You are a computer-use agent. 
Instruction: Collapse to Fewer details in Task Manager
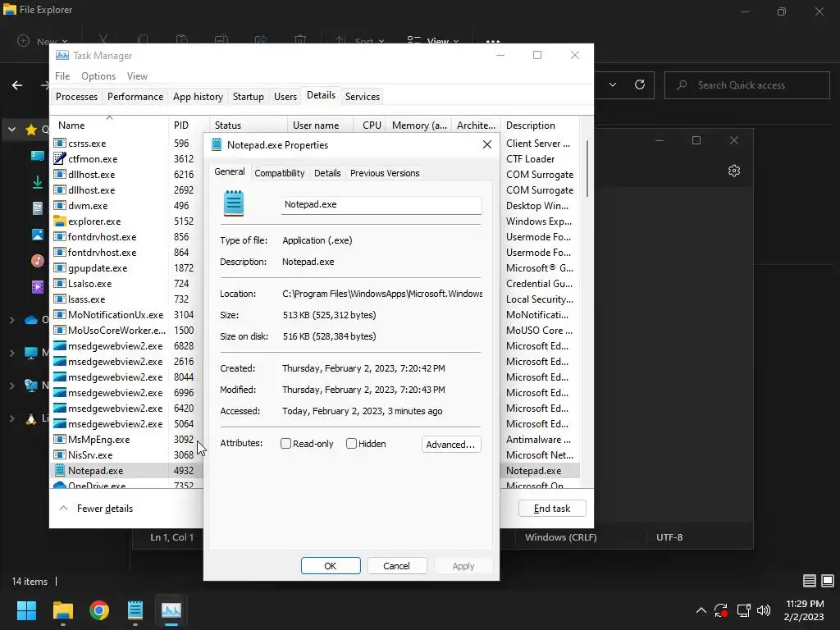pos(96,509)
